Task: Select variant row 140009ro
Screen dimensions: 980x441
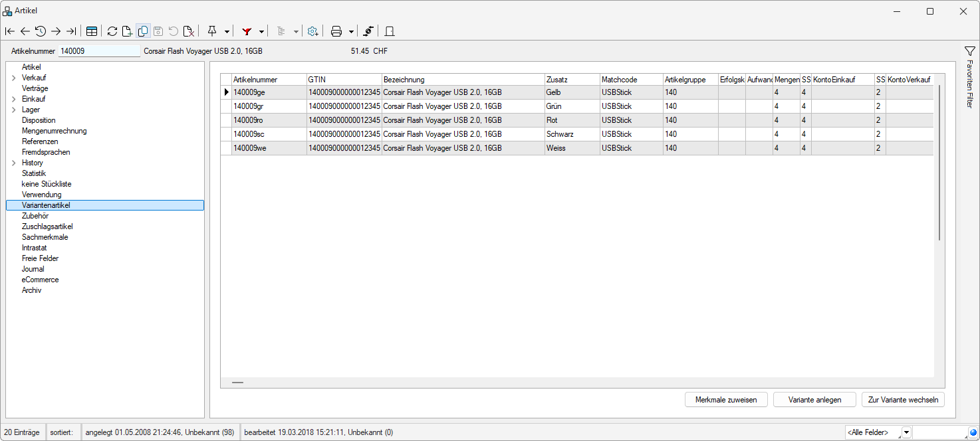Action: point(577,120)
